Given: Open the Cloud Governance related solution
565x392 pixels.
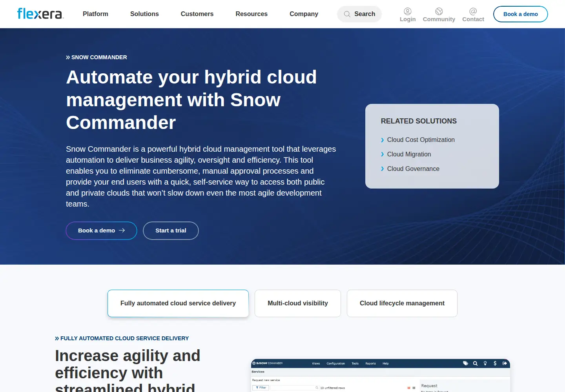Looking at the screenshot, I should (413, 169).
